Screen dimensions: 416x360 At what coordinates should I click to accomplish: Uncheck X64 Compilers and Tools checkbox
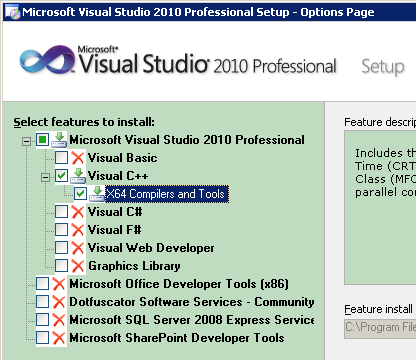pyautogui.click(x=80, y=193)
